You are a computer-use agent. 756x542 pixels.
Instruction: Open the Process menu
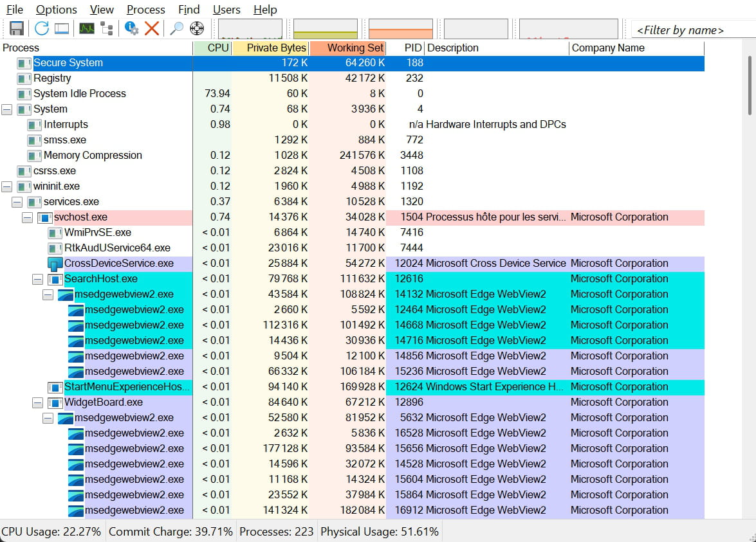145,10
